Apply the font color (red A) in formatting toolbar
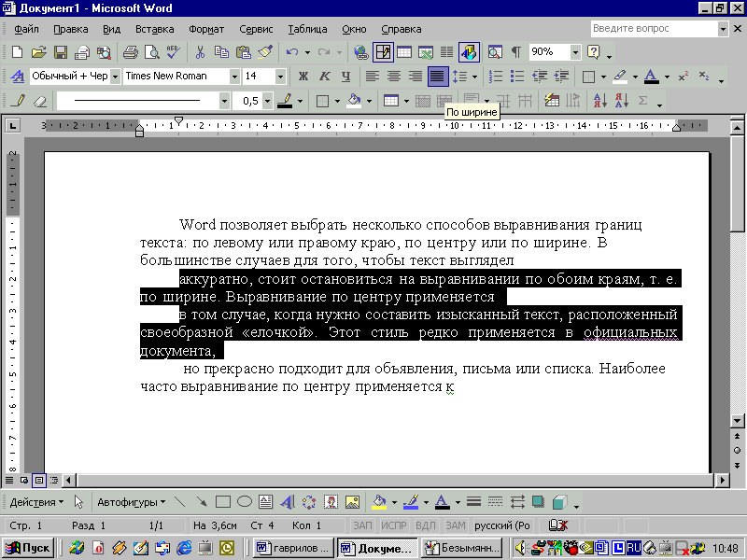 [651, 77]
